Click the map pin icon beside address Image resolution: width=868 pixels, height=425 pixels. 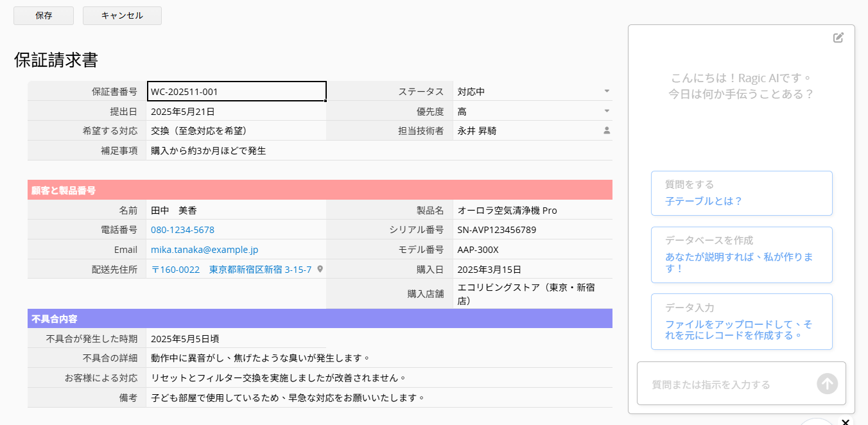point(320,269)
